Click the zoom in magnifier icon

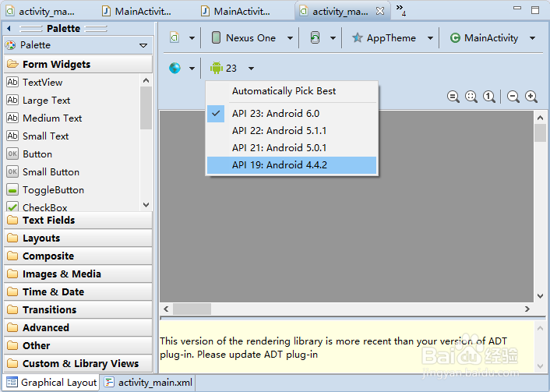[531, 97]
